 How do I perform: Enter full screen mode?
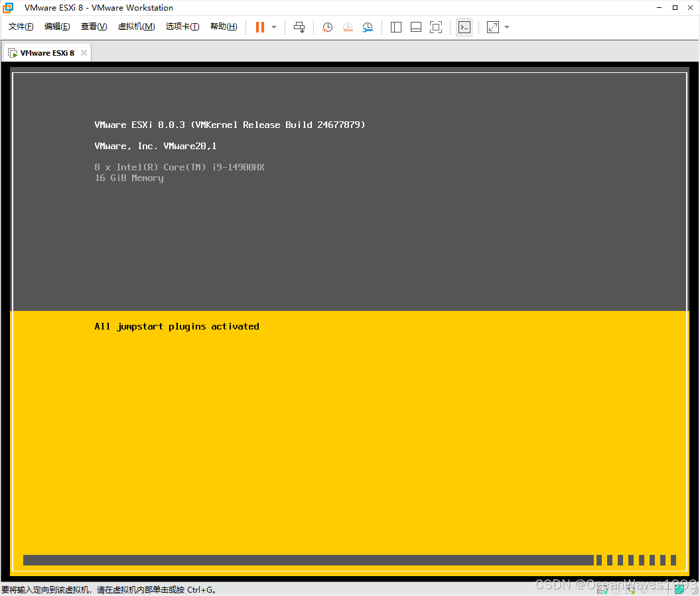click(436, 27)
